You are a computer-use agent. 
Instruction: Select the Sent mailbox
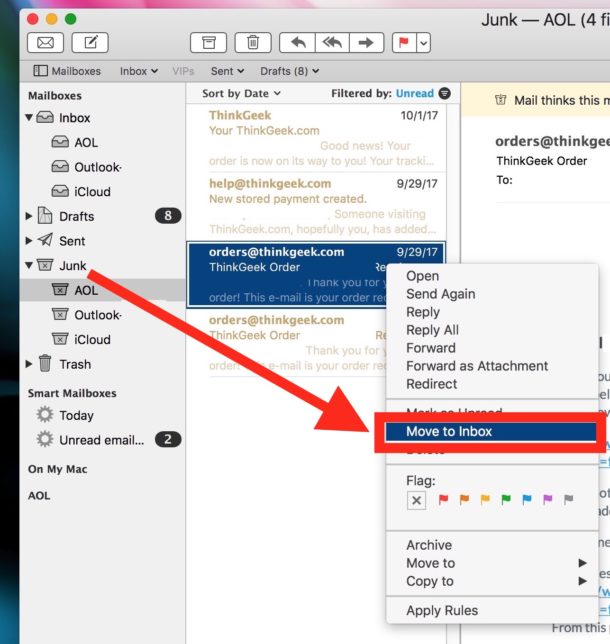102,241
